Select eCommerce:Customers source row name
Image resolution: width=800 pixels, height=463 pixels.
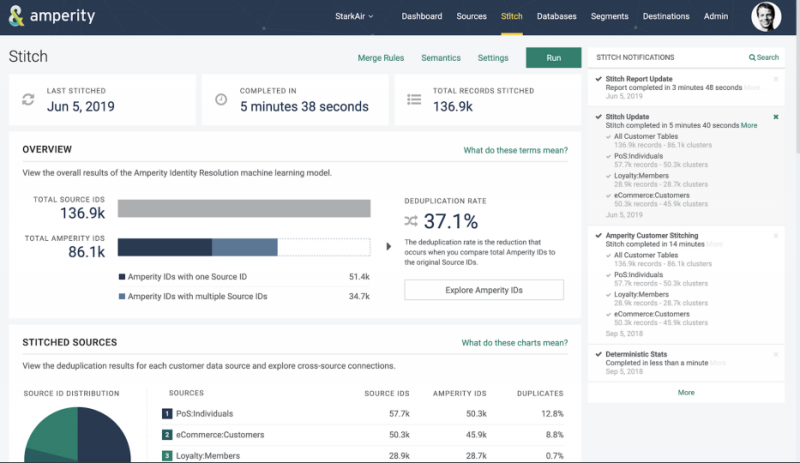coord(220,435)
